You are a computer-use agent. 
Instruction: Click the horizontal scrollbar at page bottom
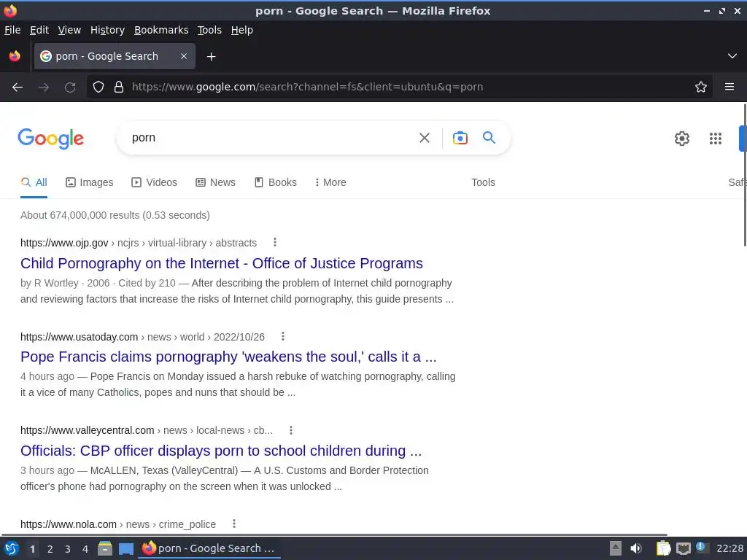click(333, 534)
